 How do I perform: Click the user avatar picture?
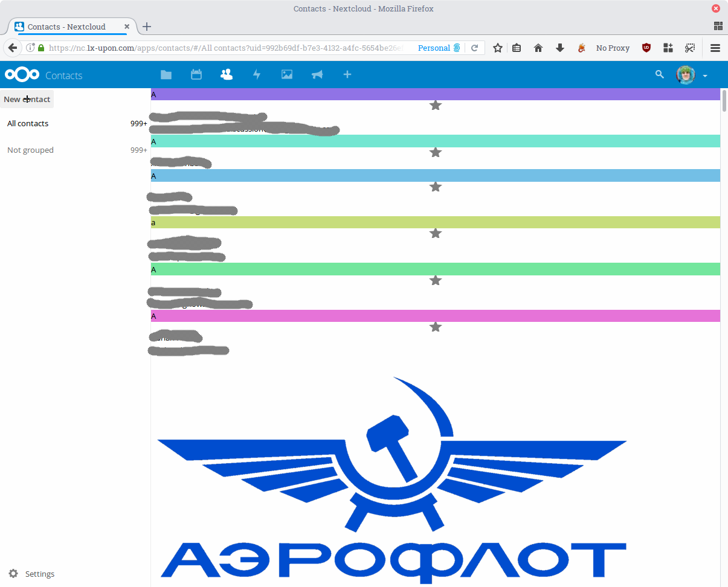coord(686,75)
